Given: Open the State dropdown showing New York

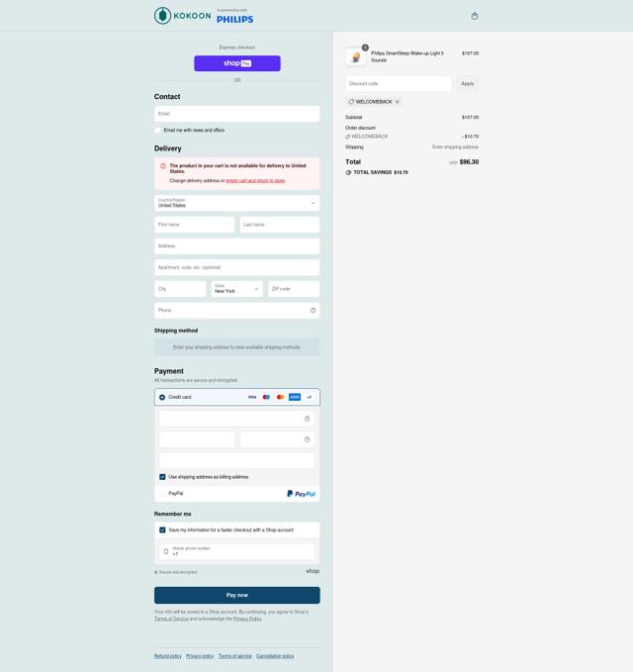Looking at the screenshot, I should [236, 289].
